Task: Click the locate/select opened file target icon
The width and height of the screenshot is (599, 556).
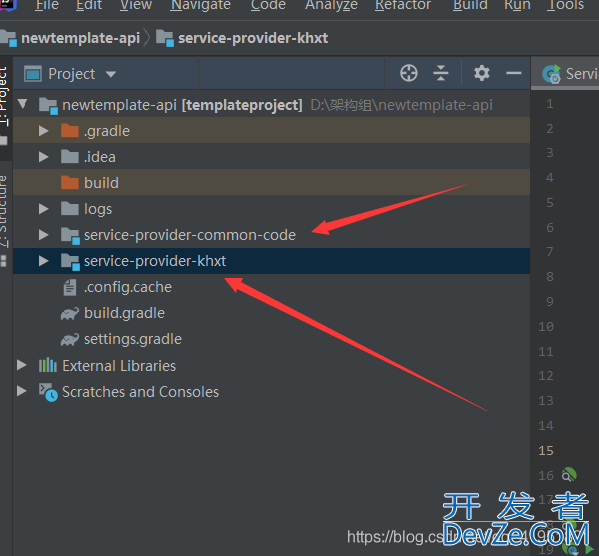Action: pyautogui.click(x=408, y=73)
